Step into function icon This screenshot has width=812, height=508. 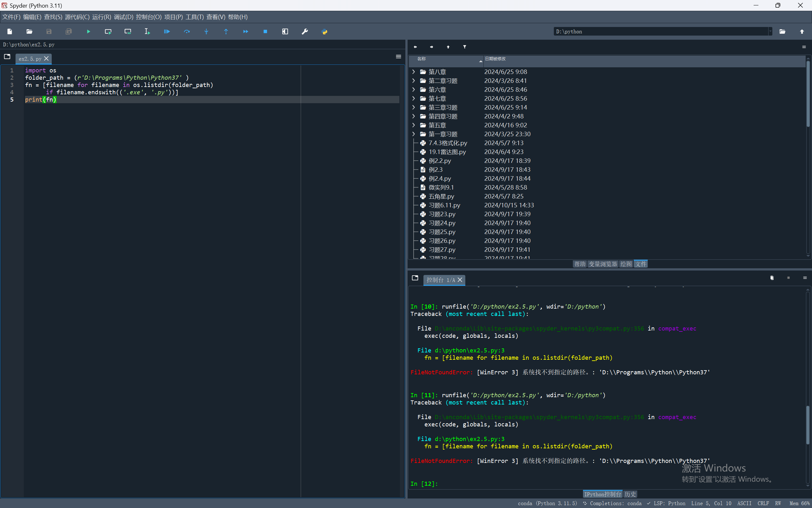click(206, 31)
